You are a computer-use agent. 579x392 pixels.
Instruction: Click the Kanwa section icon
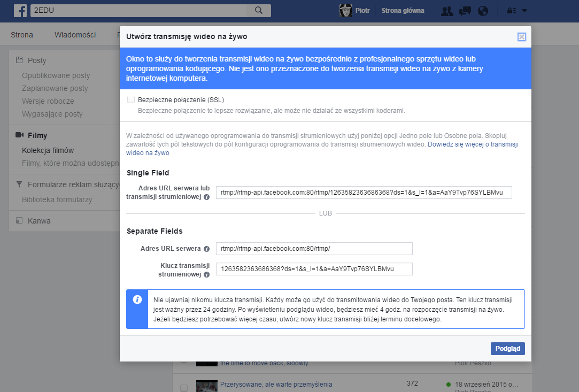(19, 220)
